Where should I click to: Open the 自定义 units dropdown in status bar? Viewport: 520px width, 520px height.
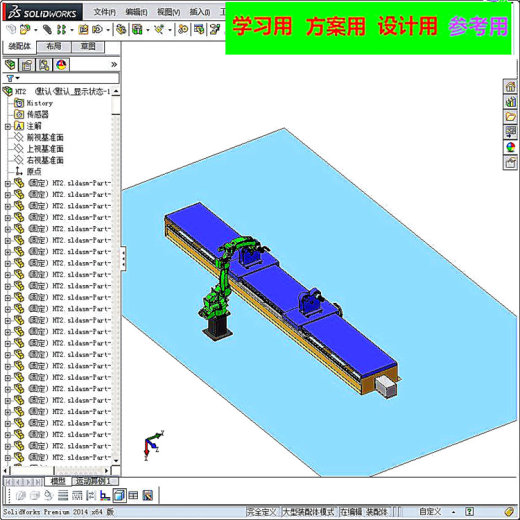click(x=454, y=512)
